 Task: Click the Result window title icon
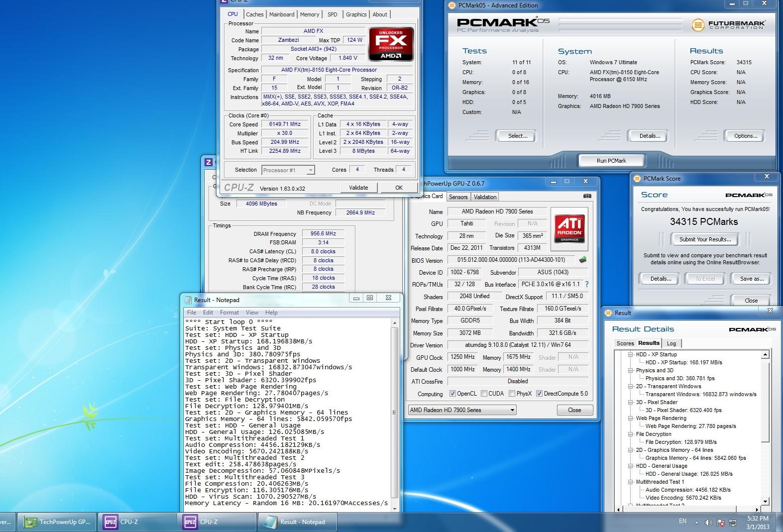[x=608, y=313]
